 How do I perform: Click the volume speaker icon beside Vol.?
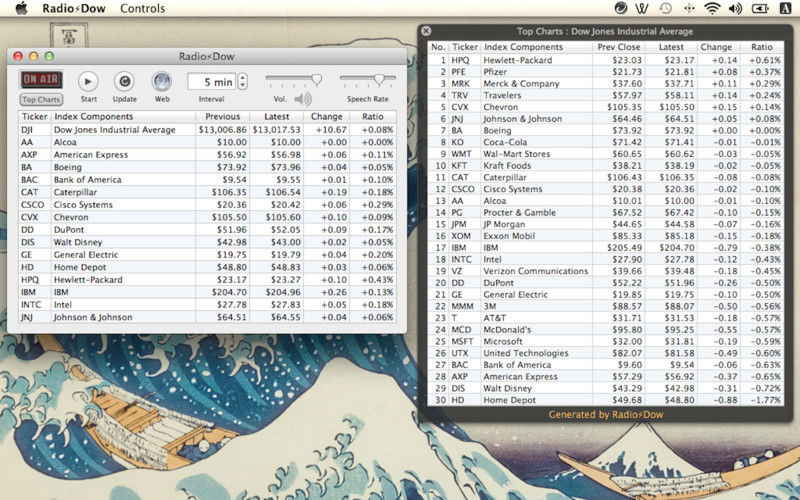coord(303,99)
